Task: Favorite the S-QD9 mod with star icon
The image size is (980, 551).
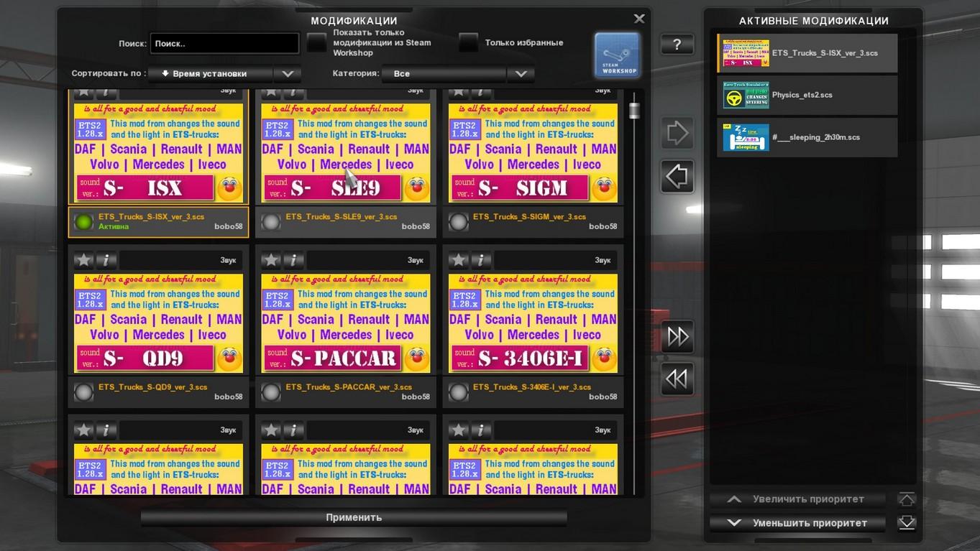Action: tap(84, 260)
